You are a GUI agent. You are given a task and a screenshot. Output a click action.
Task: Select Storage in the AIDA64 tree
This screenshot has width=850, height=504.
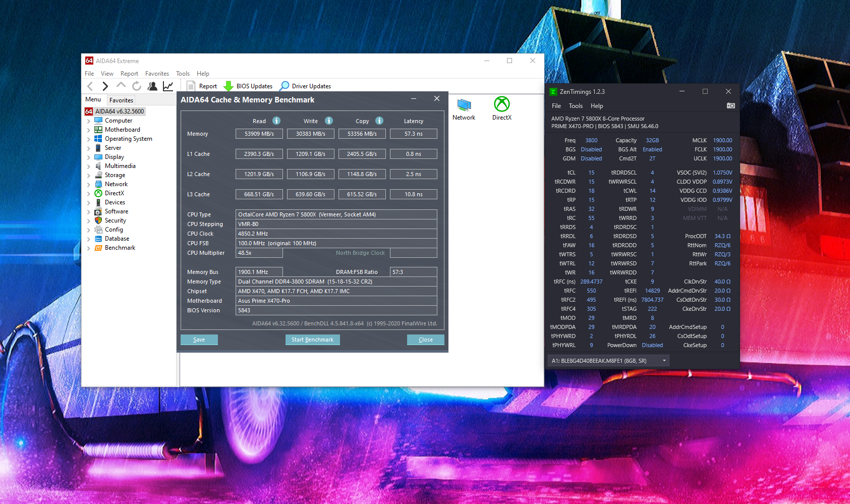tap(115, 175)
